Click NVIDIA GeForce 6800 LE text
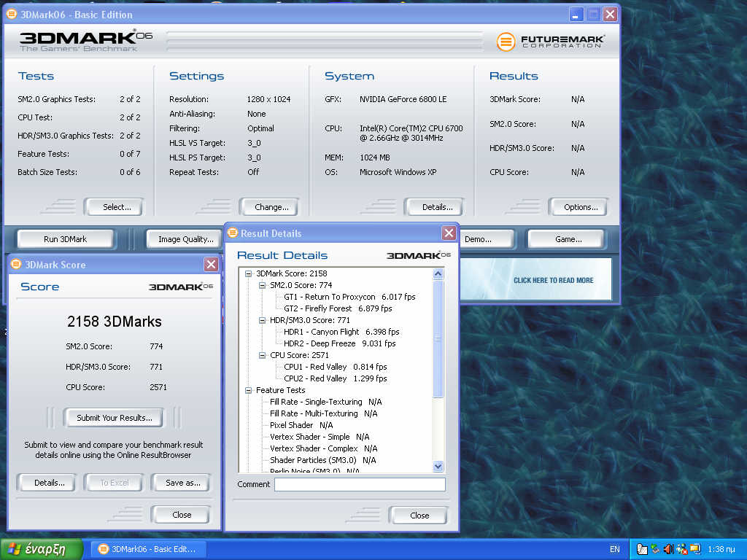This screenshot has height=560, width=747. click(403, 99)
